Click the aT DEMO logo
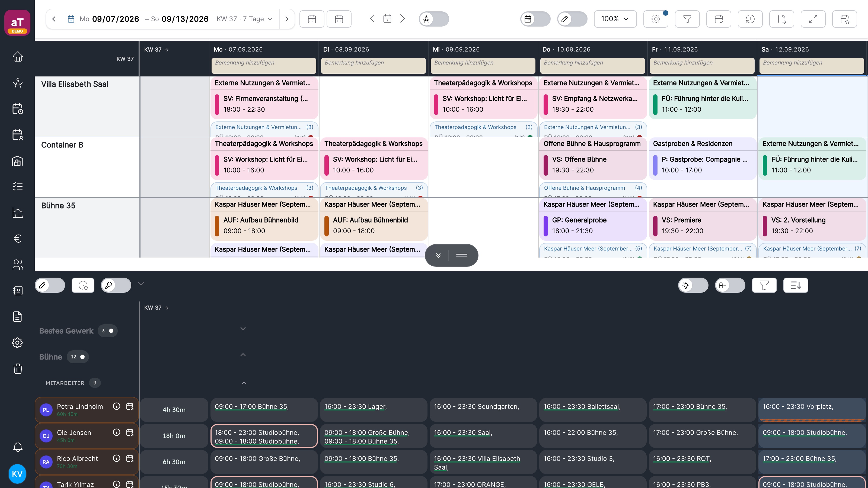868x488 pixels. [x=17, y=23]
